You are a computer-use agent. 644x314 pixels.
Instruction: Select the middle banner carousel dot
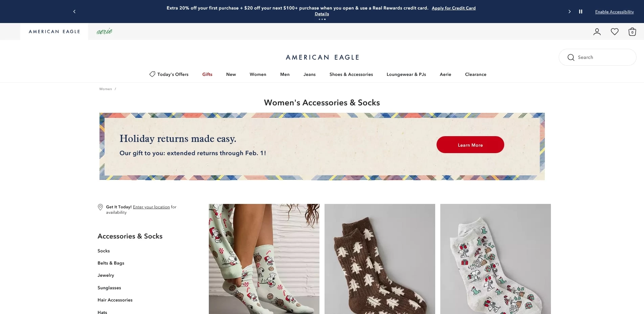click(322, 19)
